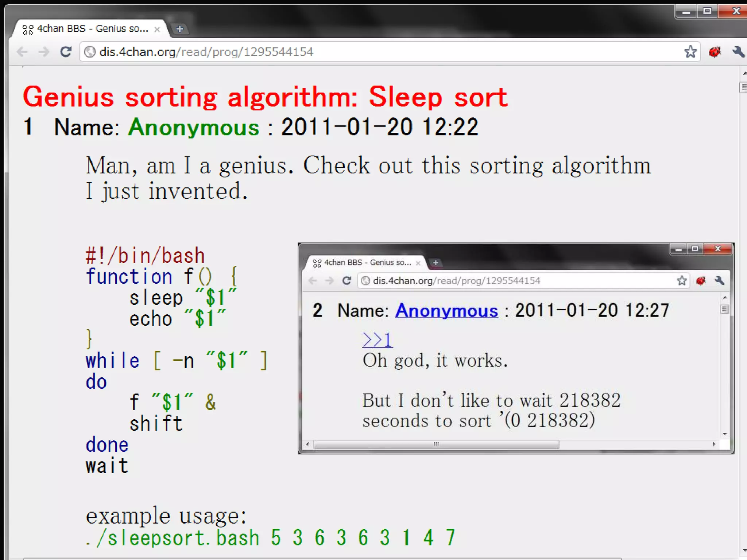
Task: Open new tab in main window
Action: click(179, 29)
